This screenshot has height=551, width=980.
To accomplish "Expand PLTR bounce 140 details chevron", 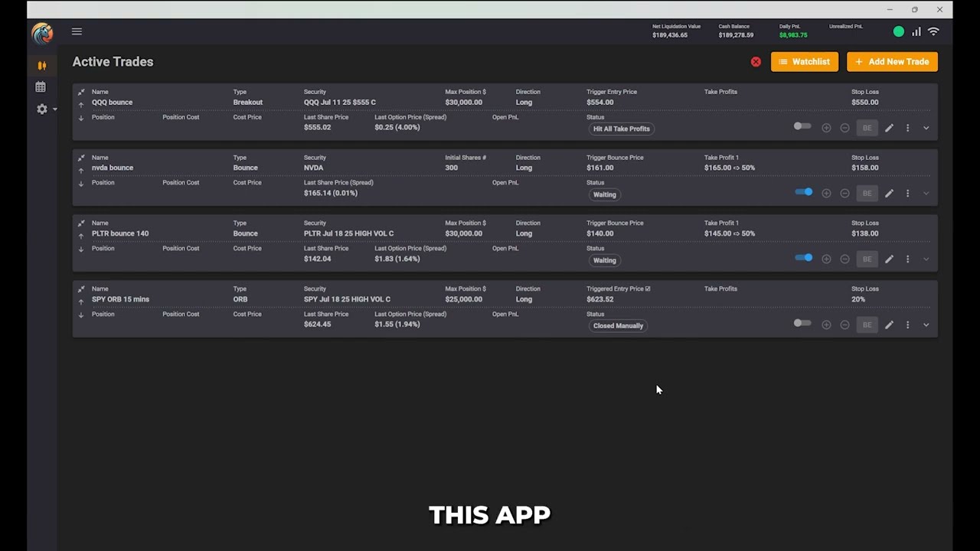I will (x=926, y=259).
